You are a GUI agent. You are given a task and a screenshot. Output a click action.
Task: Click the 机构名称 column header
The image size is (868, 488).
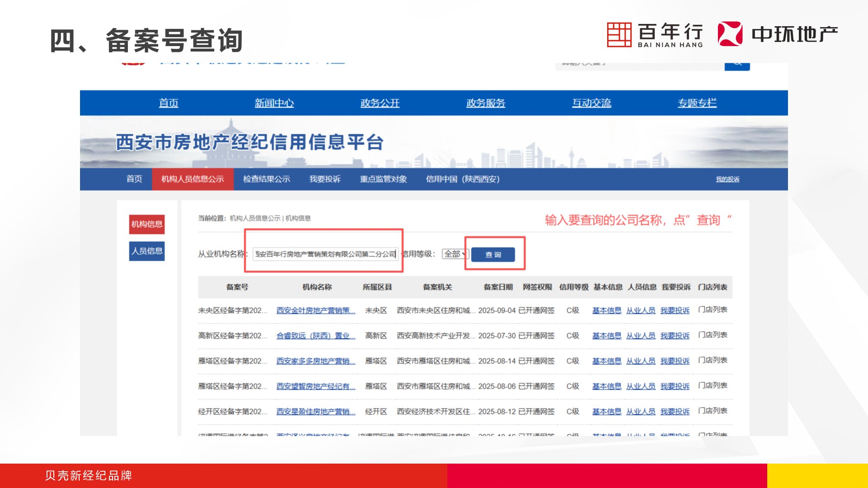click(x=317, y=287)
